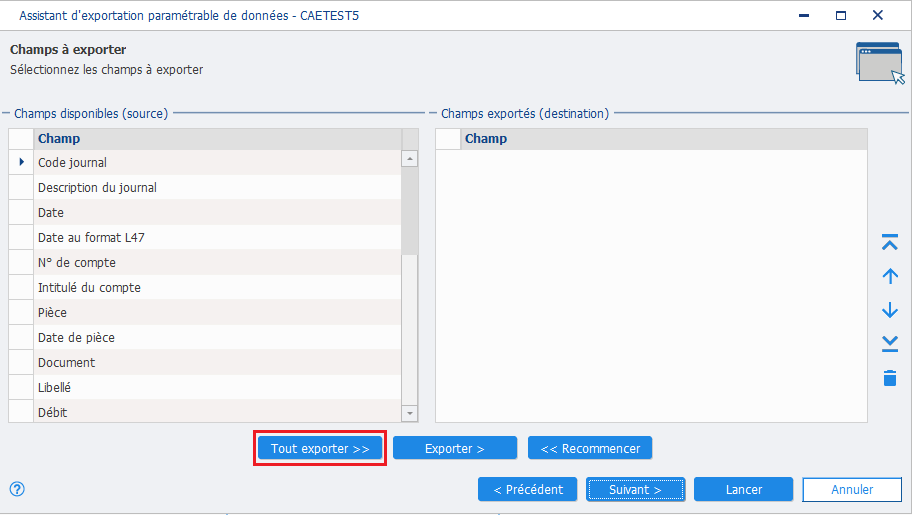This screenshot has height=515, width=912.
Task: Select Description du journal field
Action: (218, 187)
